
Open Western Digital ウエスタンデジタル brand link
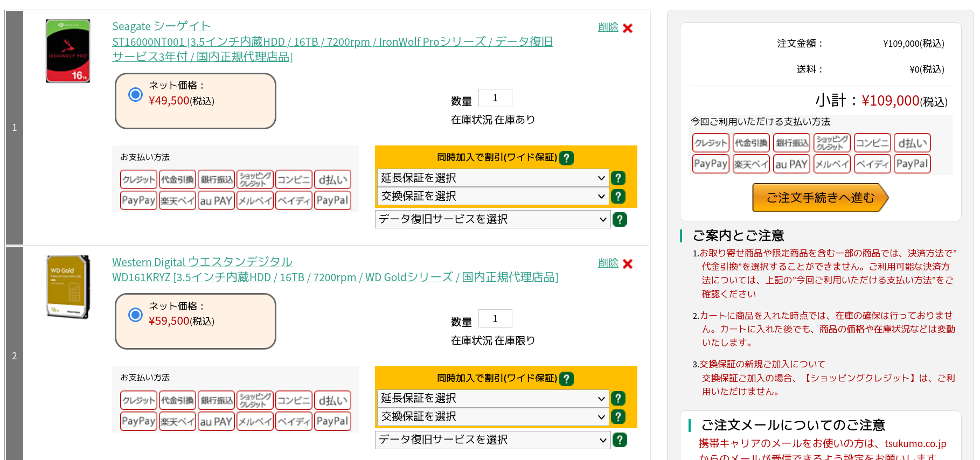tap(202, 262)
